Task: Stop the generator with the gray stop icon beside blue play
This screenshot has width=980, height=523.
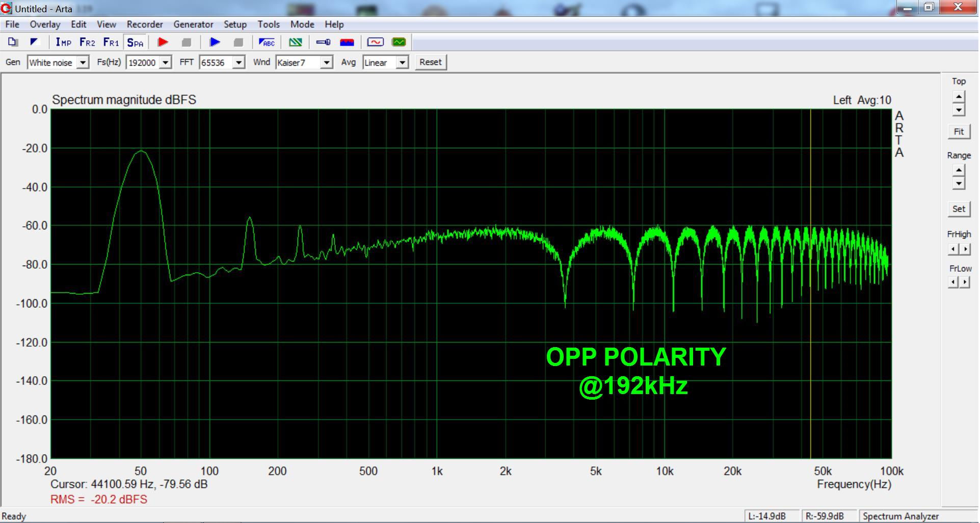Action: point(238,42)
